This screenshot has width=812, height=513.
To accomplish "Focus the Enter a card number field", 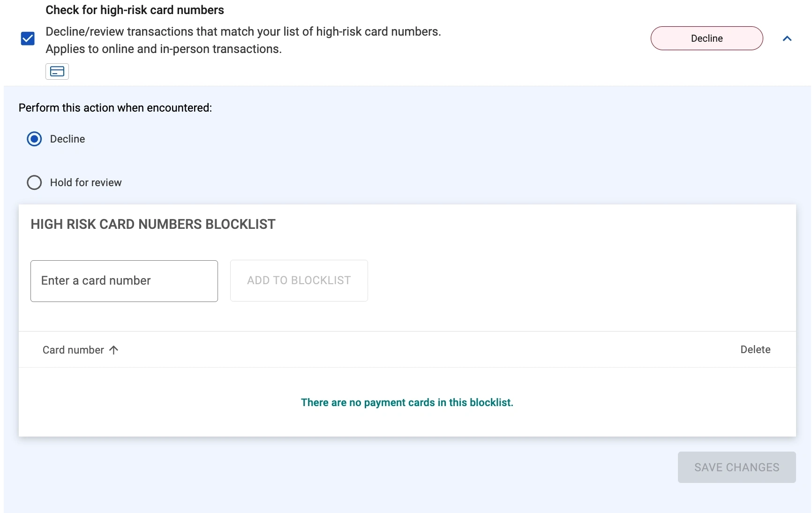I will 124,281.
